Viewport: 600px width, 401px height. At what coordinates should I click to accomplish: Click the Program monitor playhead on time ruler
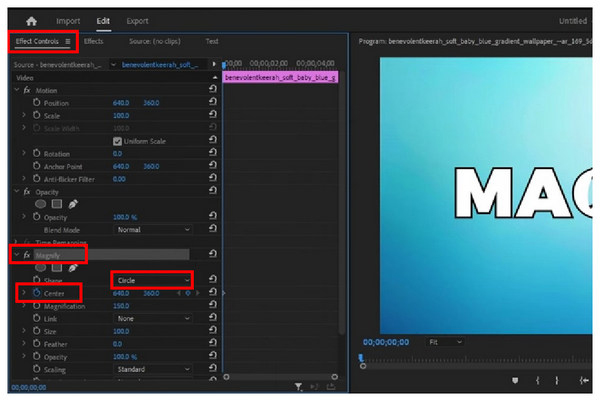coord(361,357)
